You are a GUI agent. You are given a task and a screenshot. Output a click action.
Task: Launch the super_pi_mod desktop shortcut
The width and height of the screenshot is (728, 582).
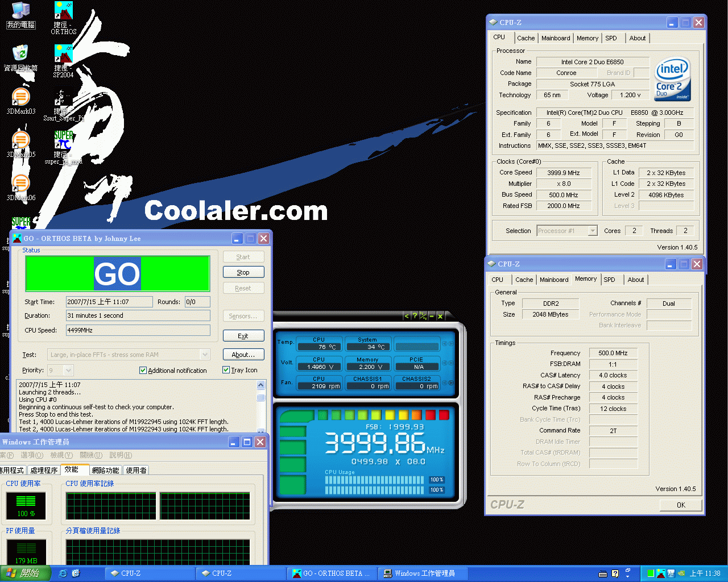pyautogui.click(x=64, y=147)
